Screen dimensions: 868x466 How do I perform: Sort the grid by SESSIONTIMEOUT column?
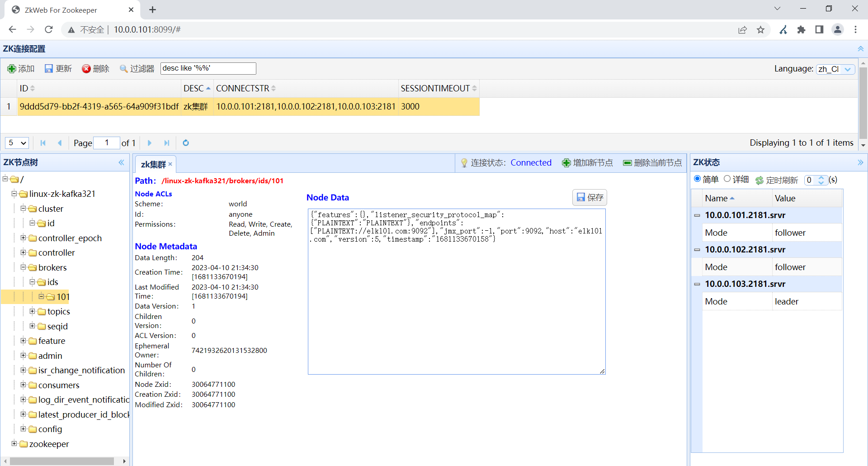(x=439, y=89)
